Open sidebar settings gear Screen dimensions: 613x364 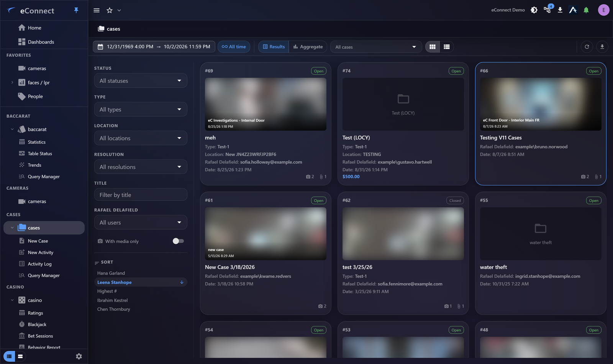(x=79, y=356)
